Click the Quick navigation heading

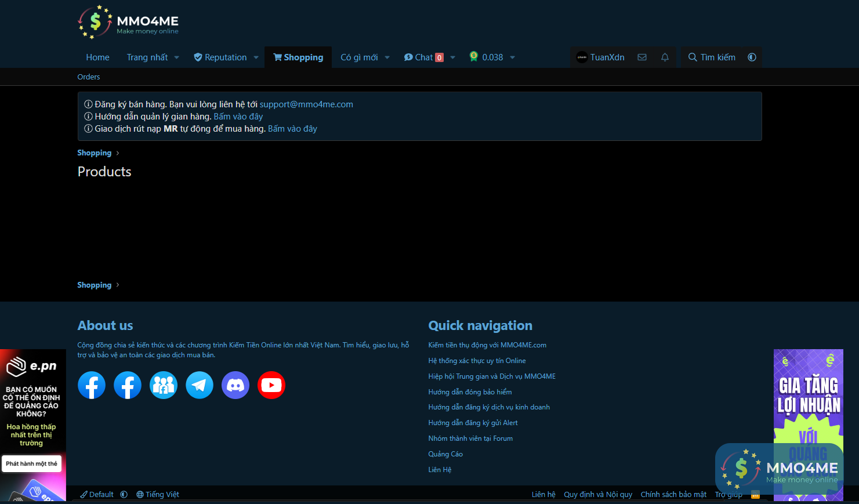[480, 326]
